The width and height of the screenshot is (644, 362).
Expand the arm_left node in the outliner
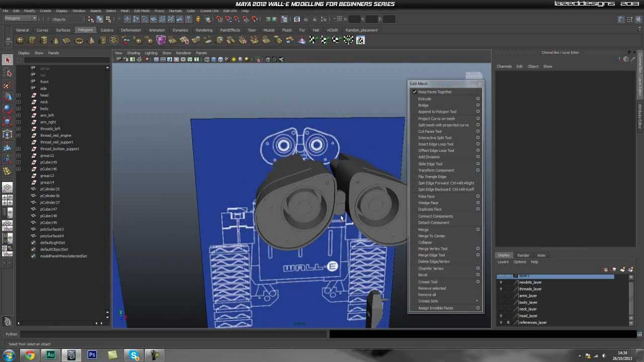click(19, 115)
